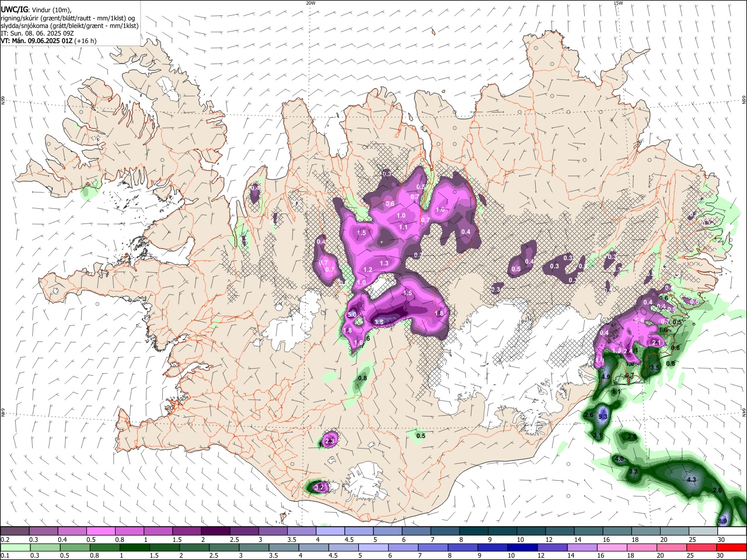
Task: Click the 1.2 snowfall value on the map
Action: (x=368, y=270)
